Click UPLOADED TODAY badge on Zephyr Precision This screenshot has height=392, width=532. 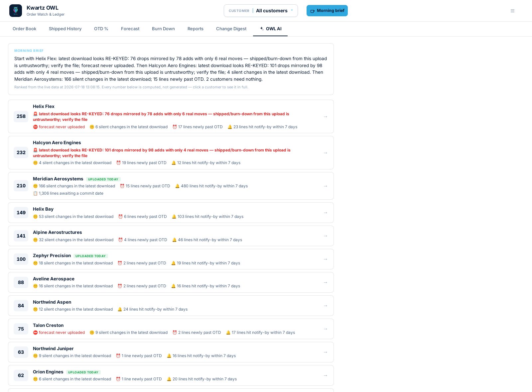(90, 256)
